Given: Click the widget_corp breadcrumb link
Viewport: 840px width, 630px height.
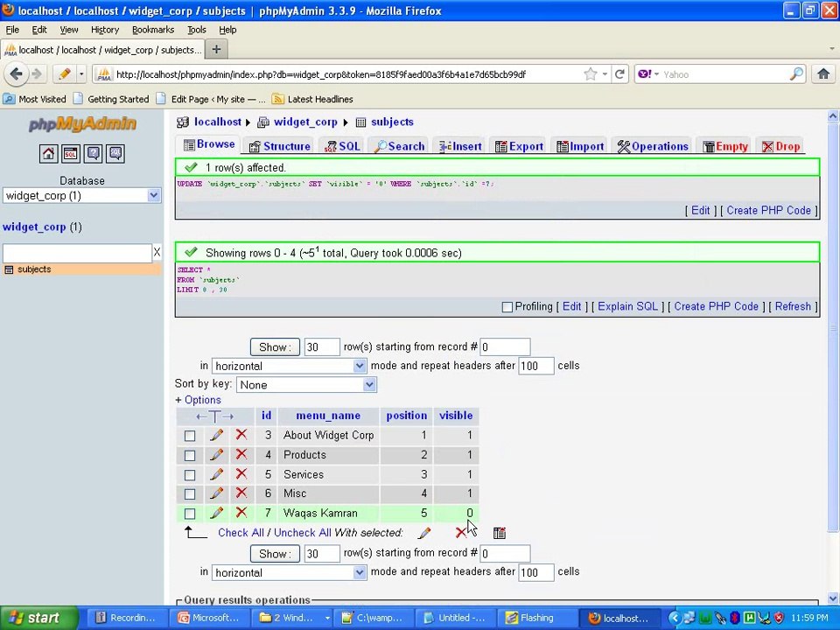Looking at the screenshot, I should (305, 122).
